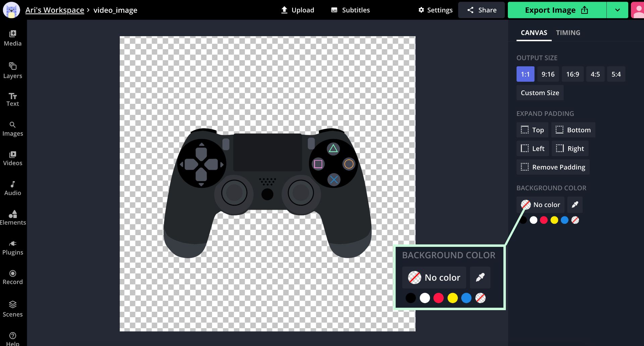
Task: Switch to the TIMING tab
Action: point(568,33)
